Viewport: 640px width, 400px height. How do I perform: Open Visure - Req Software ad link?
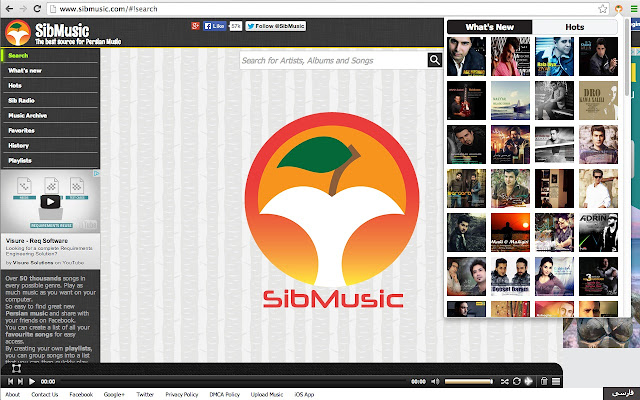tap(37, 241)
